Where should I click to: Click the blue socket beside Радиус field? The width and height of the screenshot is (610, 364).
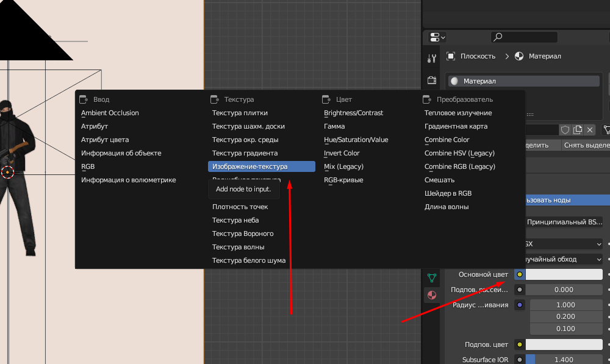click(x=520, y=305)
